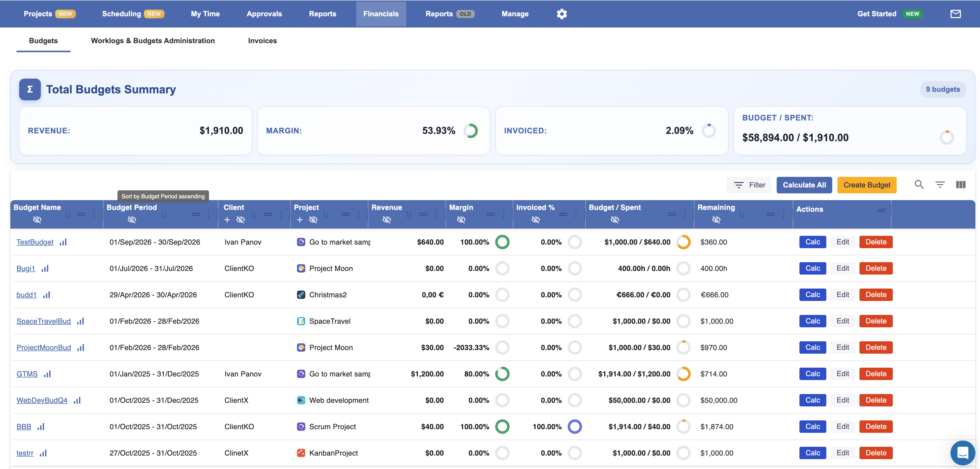Click the invoiced progress ring for BBB
980x469 pixels.
[574, 426]
